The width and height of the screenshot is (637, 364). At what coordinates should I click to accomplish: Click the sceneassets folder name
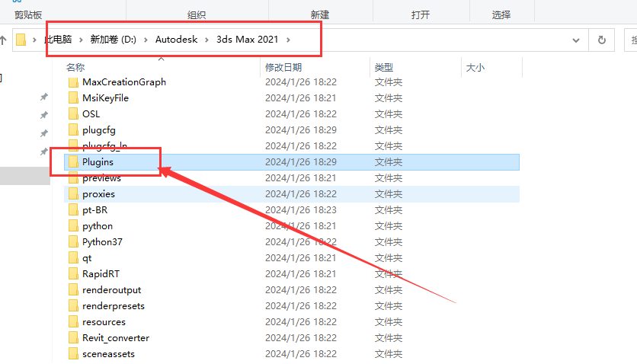[108, 354]
